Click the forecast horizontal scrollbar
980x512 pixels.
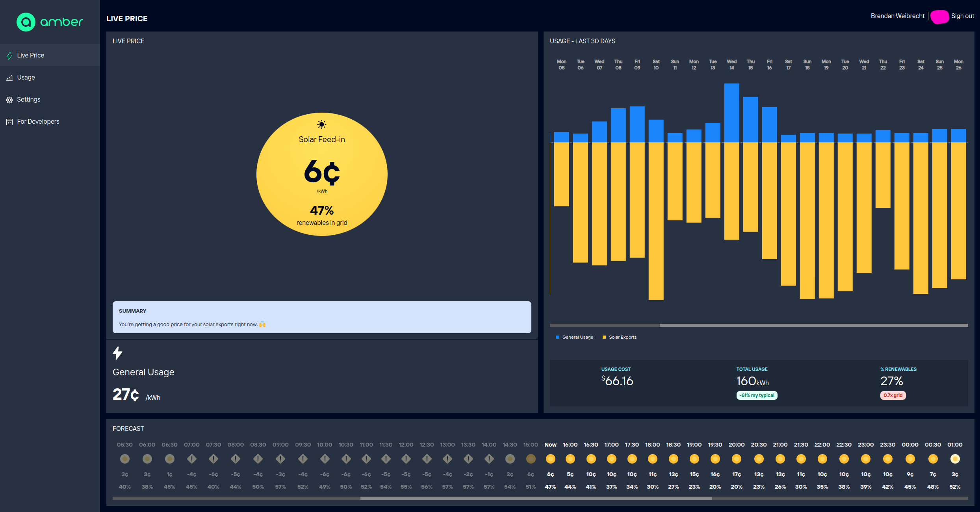(536, 498)
